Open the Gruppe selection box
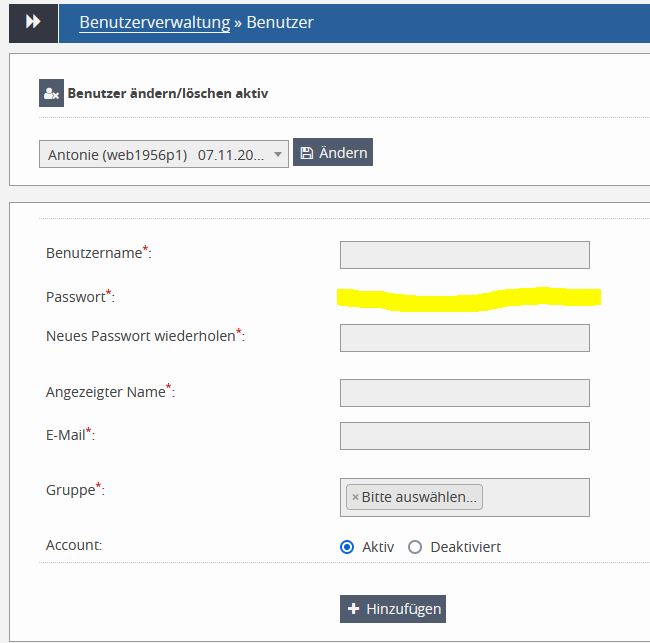Image resolution: width=650 pixels, height=643 pixels. click(x=465, y=497)
